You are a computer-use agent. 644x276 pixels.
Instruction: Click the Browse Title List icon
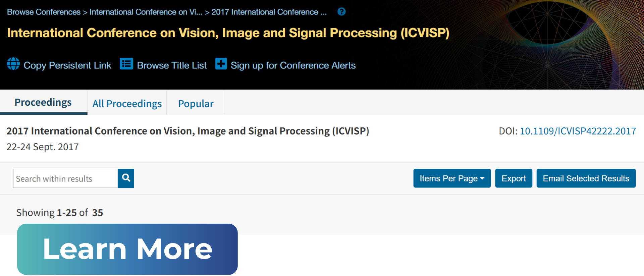126,64
